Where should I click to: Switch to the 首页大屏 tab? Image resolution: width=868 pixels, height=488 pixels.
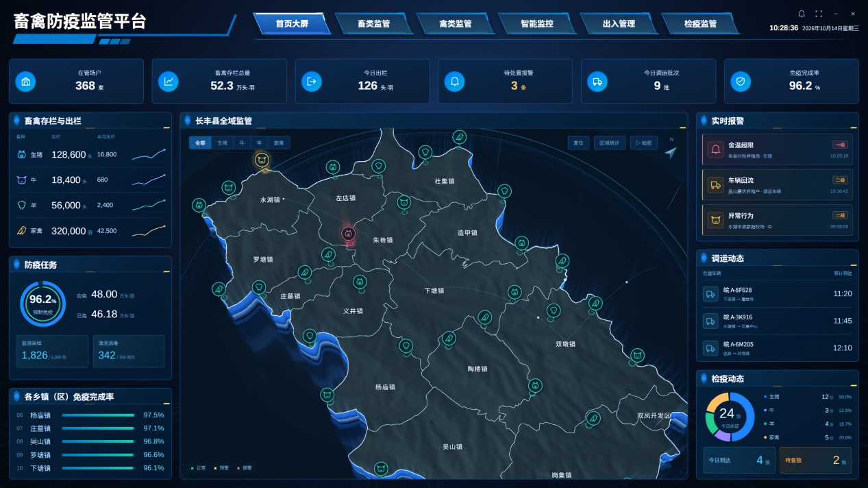(x=293, y=23)
